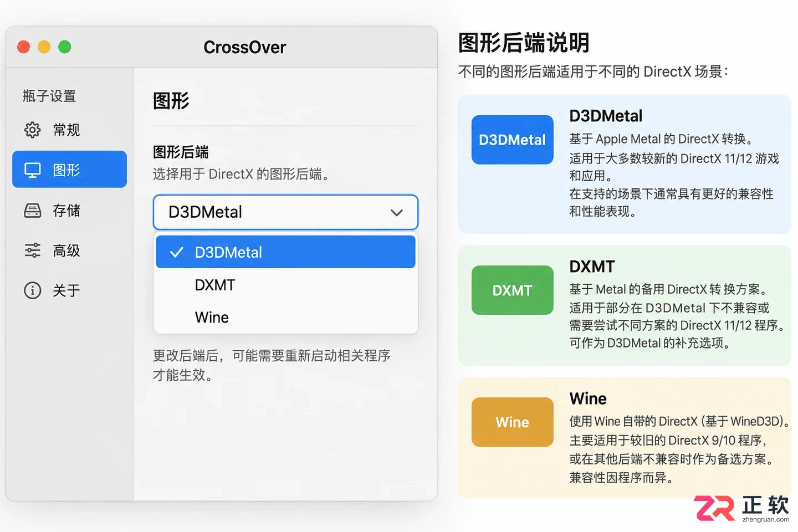Viewport: 798px width, 532px height.
Task: Select the 图形 sidebar item
Action: tap(69, 170)
